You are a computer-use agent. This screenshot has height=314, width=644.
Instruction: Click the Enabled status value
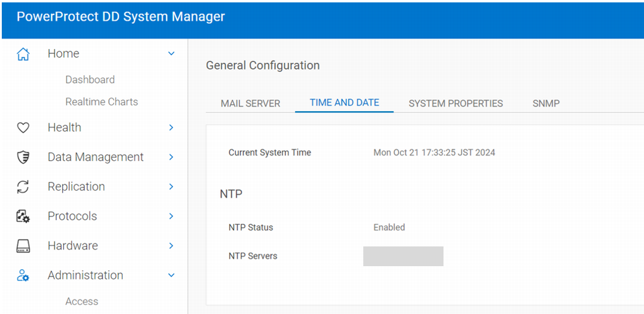click(x=389, y=227)
